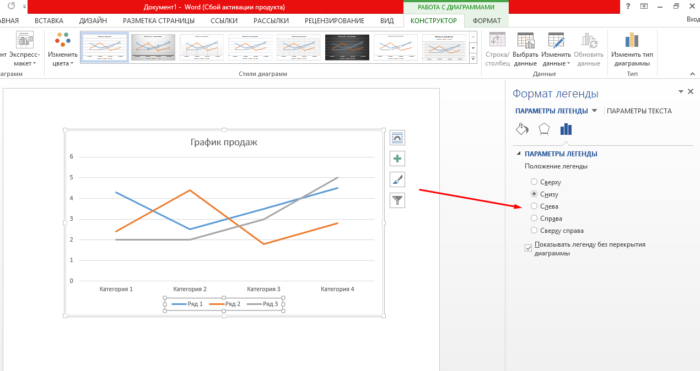Click the Ribbon display options icon
The image size is (700, 371).
click(x=644, y=6)
